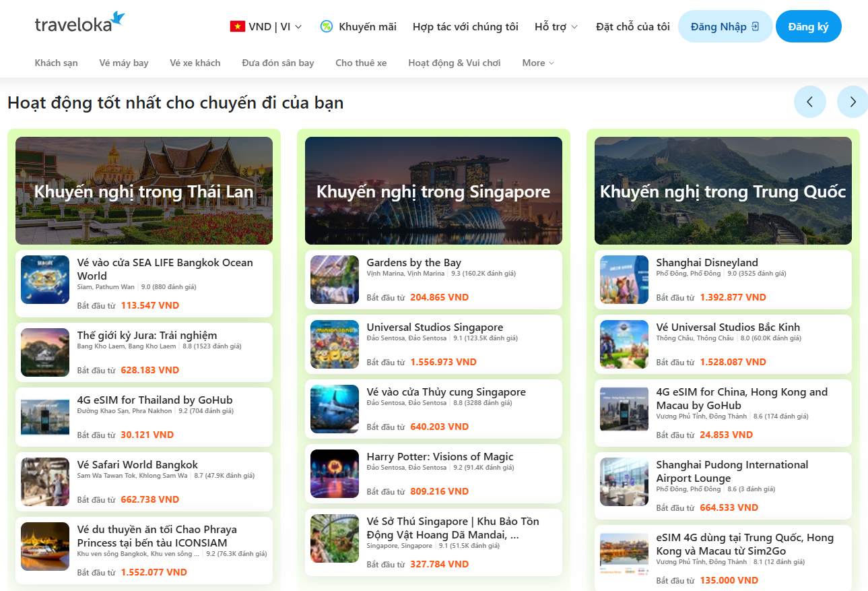Click the Vietnam flag icon
The image size is (868, 591).
click(x=236, y=26)
